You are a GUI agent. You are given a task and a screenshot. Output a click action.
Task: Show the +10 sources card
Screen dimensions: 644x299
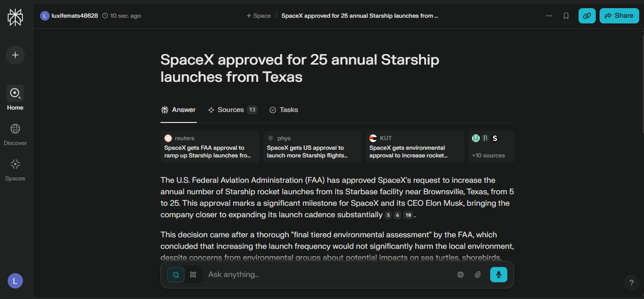point(491,147)
